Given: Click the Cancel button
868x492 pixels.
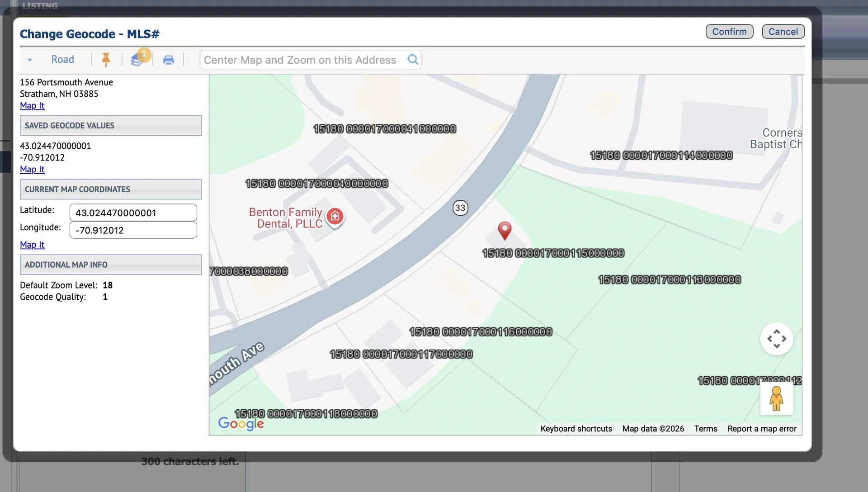Looking at the screenshot, I should point(783,32).
